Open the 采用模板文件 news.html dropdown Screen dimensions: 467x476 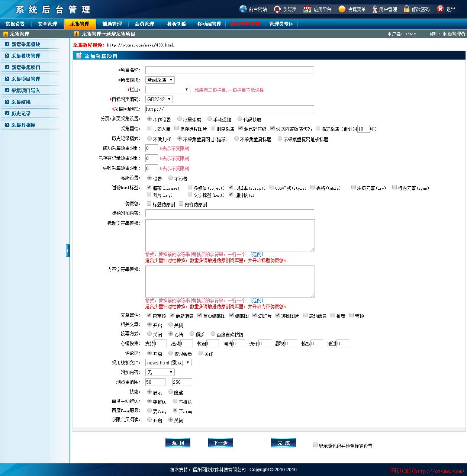click(x=168, y=363)
